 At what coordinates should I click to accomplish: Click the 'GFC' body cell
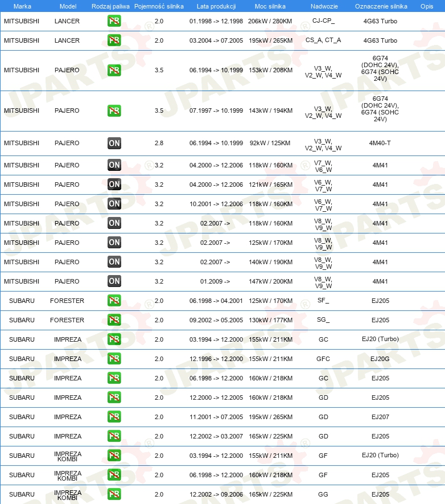click(x=323, y=359)
